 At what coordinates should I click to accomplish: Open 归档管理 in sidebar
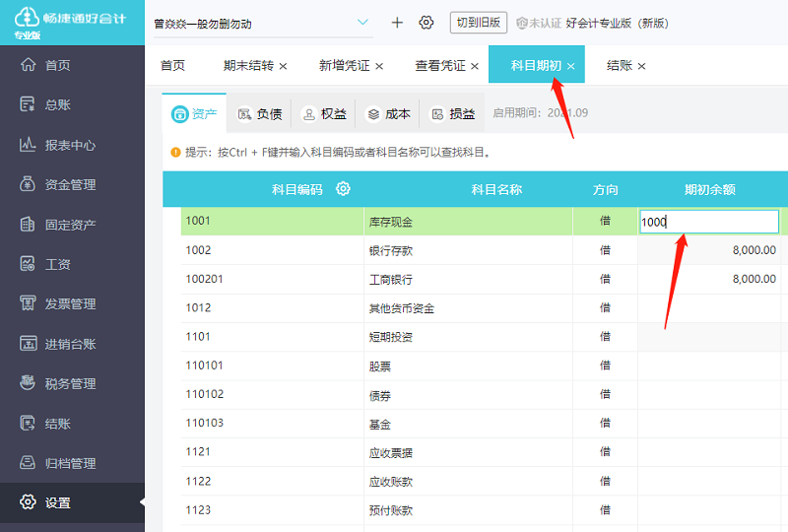(x=72, y=463)
